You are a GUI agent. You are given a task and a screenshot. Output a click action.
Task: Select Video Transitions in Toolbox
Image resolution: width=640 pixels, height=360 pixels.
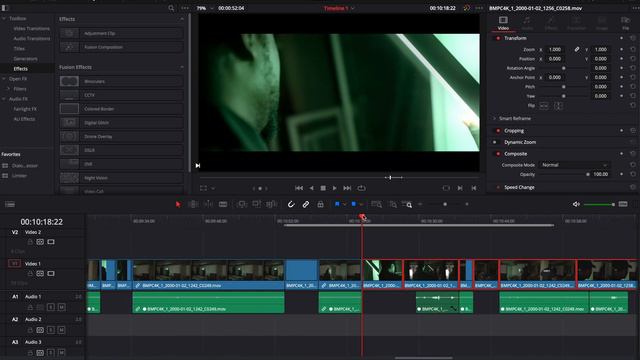[x=31, y=29]
